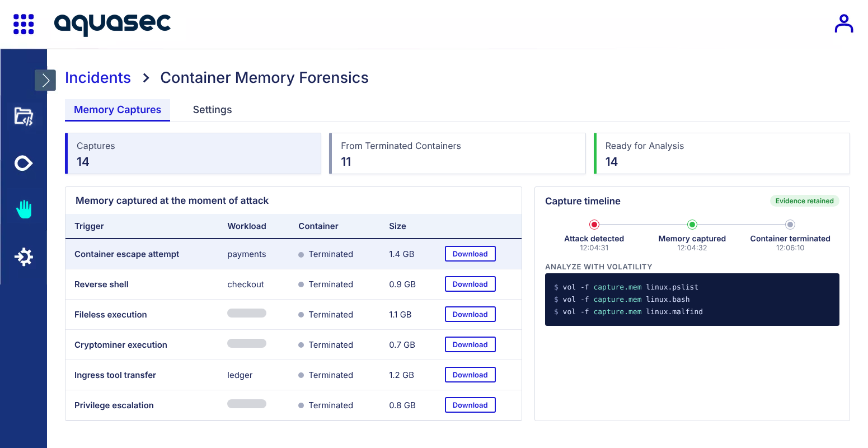Click the green Memory captured timeline marker

[x=692, y=225]
